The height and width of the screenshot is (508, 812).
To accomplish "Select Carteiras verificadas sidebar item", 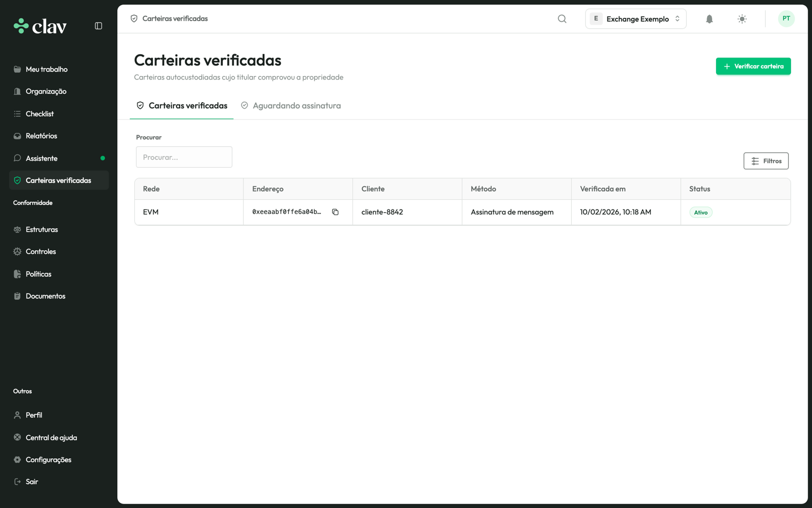I will pos(59,181).
